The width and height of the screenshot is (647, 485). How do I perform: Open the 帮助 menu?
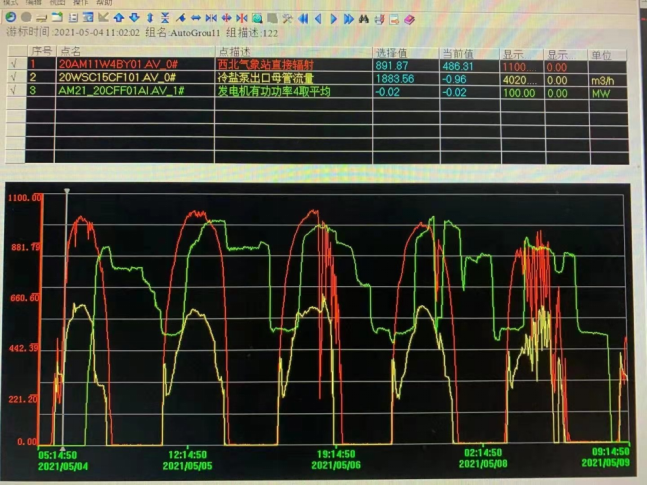tap(104, 2)
